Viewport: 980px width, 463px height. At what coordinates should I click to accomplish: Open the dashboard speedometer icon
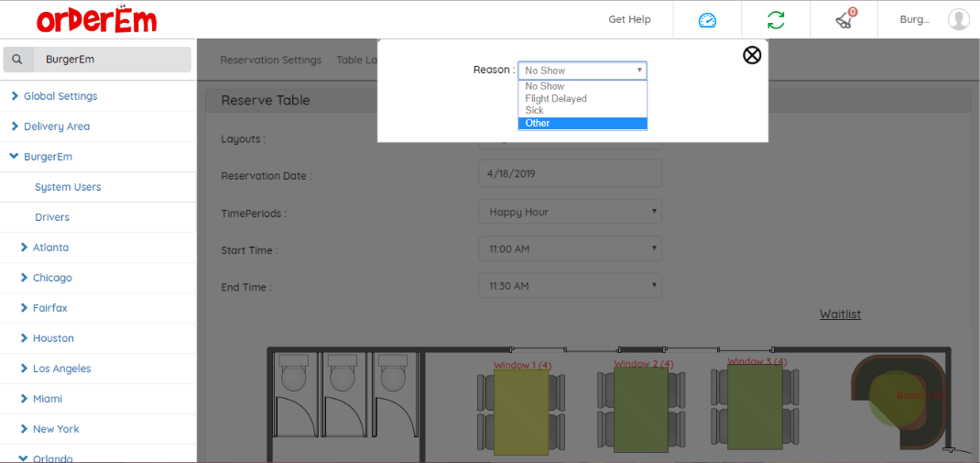click(x=707, y=20)
